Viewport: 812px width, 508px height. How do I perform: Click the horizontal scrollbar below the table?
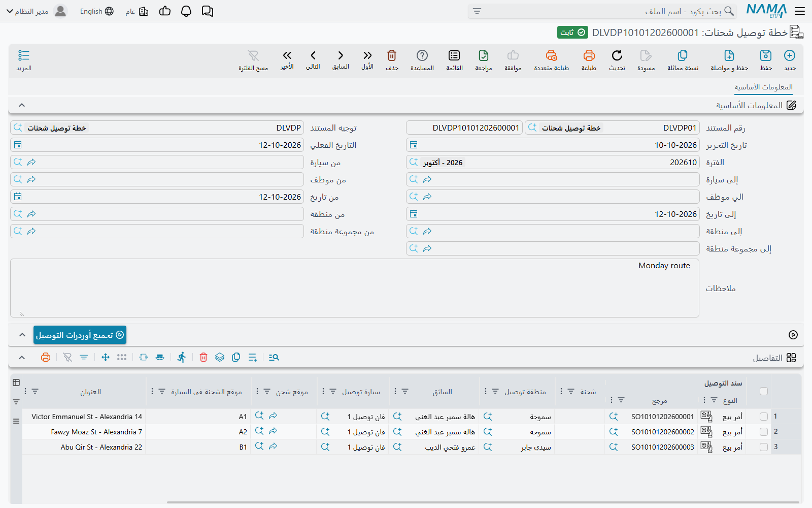click(483, 502)
